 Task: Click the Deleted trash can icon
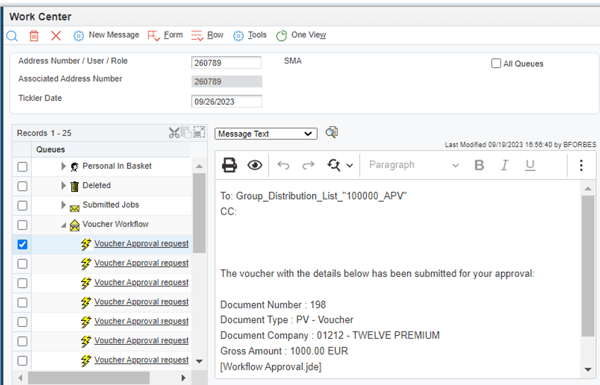click(x=75, y=186)
